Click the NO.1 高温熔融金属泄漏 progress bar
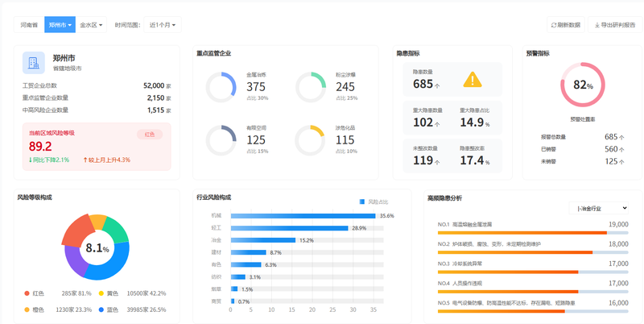Viewport: 644px width, 324px height. point(533,233)
